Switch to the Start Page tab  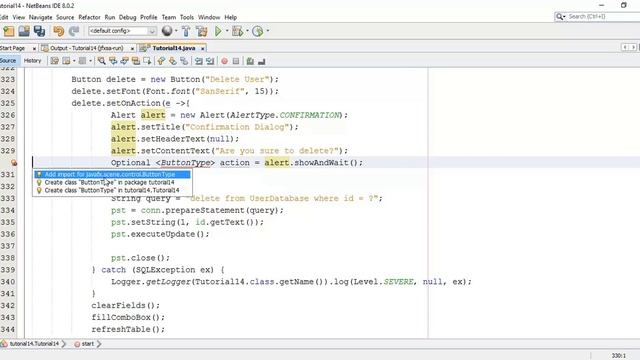13,48
